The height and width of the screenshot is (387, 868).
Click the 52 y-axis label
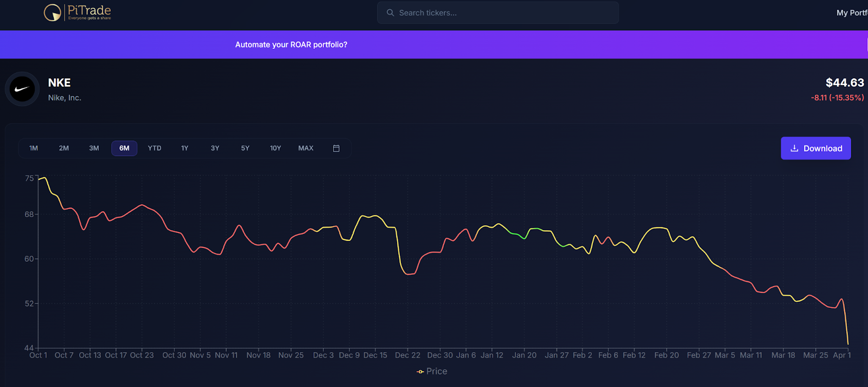pyautogui.click(x=29, y=303)
